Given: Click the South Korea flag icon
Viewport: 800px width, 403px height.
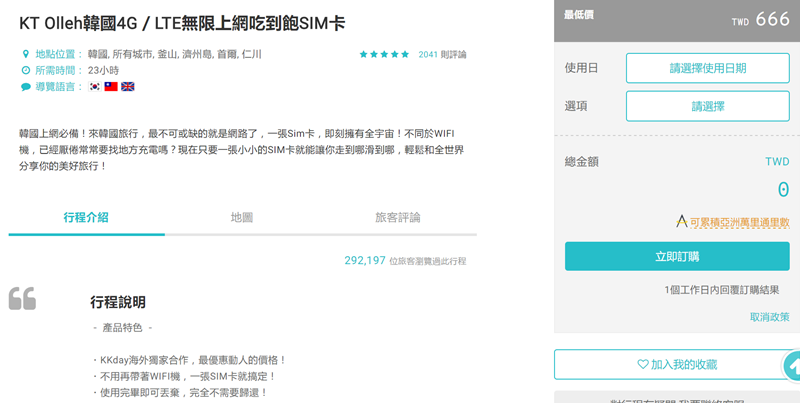Looking at the screenshot, I should [x=95, y=87].
